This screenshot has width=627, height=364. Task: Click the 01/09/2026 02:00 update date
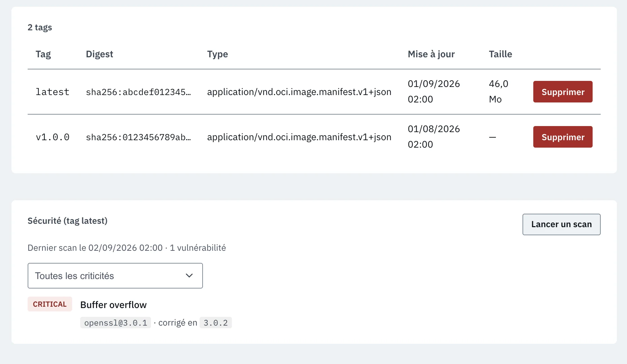click(x=434, y=91)
